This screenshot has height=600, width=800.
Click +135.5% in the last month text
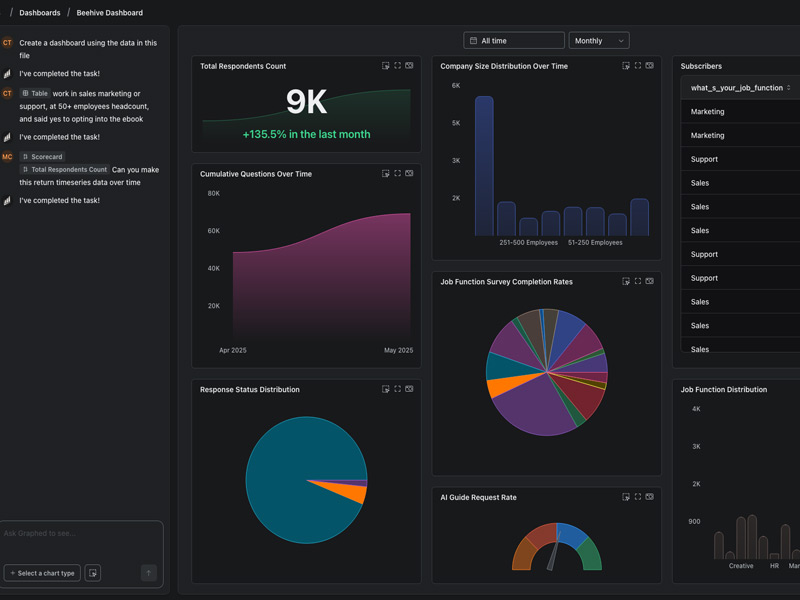[306, 134]
